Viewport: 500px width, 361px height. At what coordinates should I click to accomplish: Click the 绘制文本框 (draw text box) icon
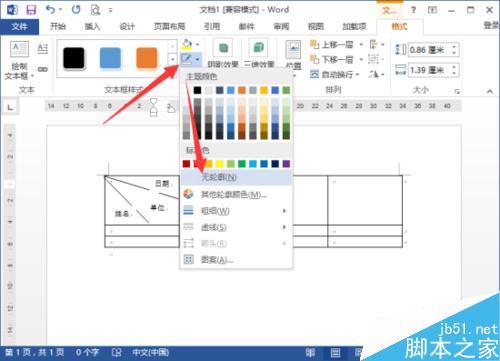[x=19, y=49]
